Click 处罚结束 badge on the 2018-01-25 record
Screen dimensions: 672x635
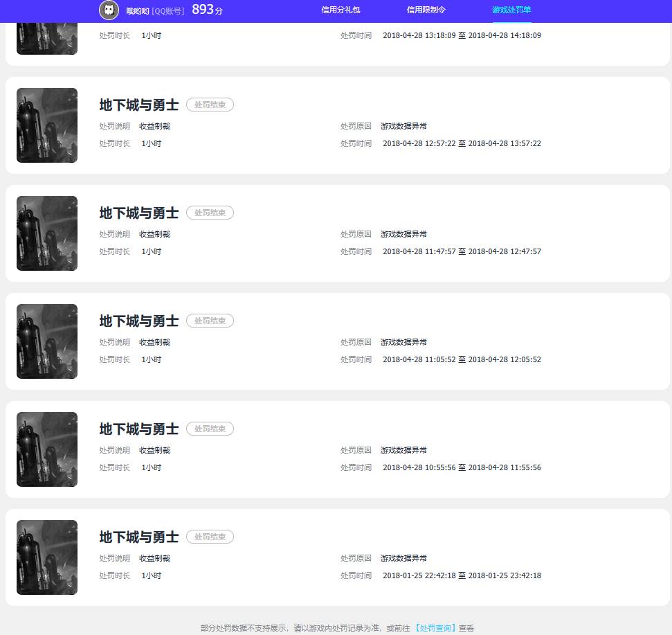point(210,537)
